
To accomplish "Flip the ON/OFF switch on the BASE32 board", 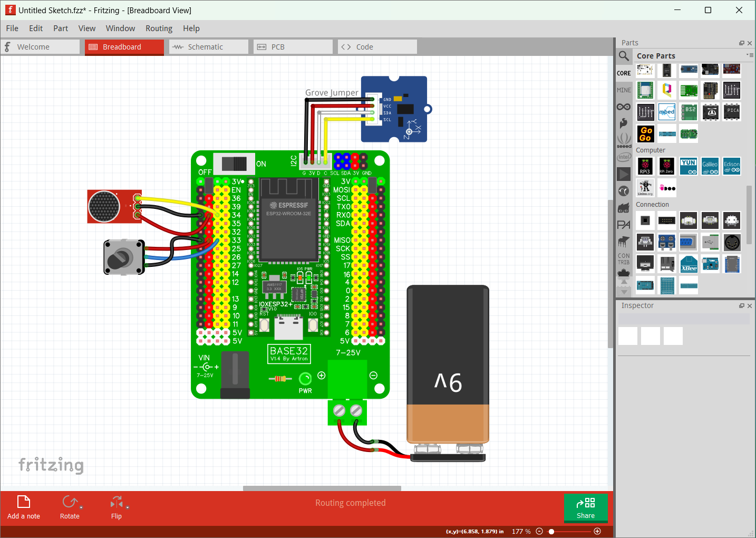I will coord(234,164).
